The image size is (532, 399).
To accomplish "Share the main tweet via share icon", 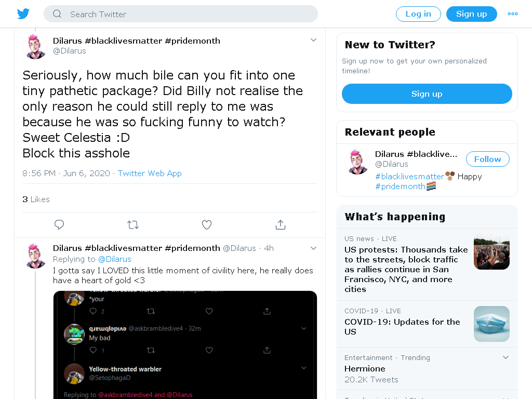I will click(x=281, y=224).
